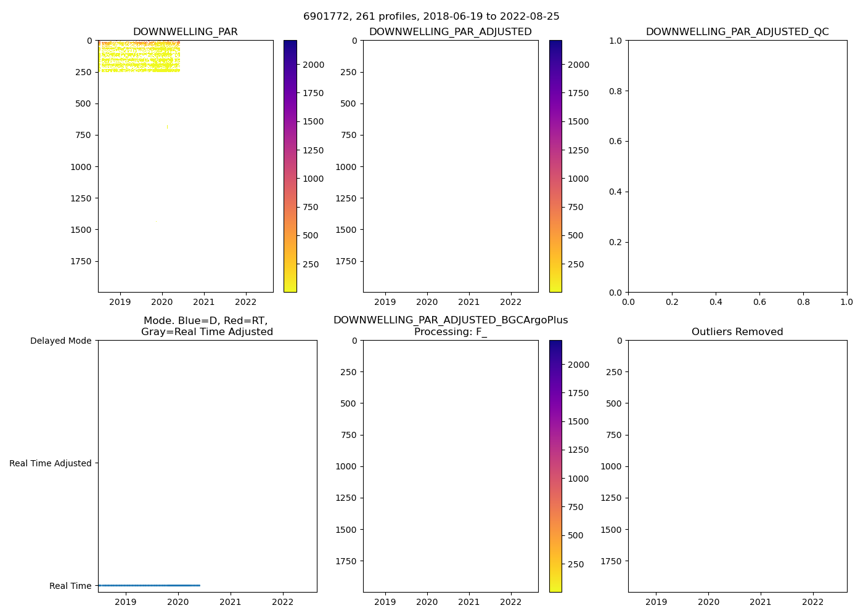The image size is (863, 616).
Task: Click the empty Outliers Removed plot area
Action: [x=737, y=466]
